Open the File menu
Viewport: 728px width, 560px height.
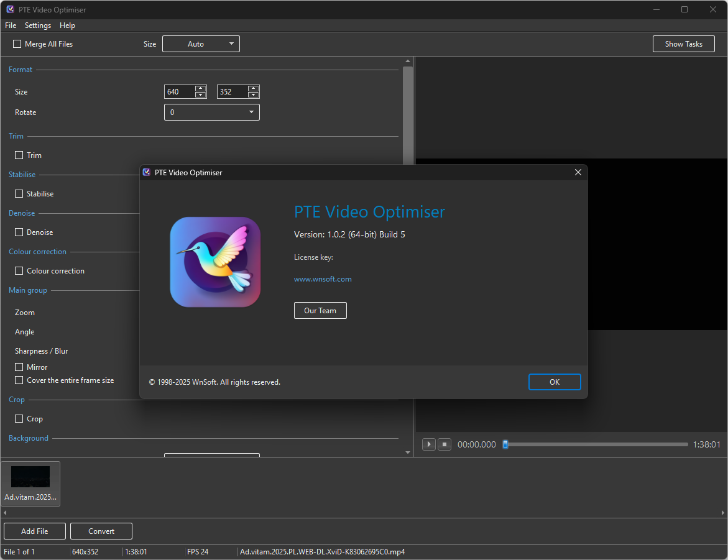click(11, 25)
